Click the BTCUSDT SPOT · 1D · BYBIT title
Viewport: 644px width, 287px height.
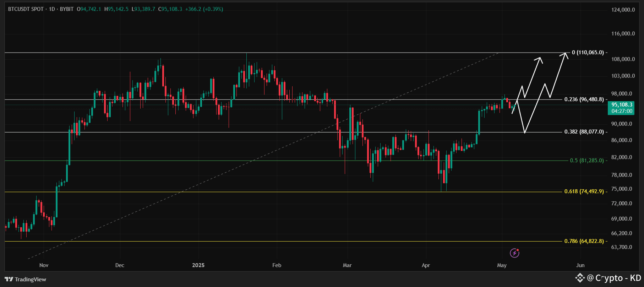pos(41,9)
